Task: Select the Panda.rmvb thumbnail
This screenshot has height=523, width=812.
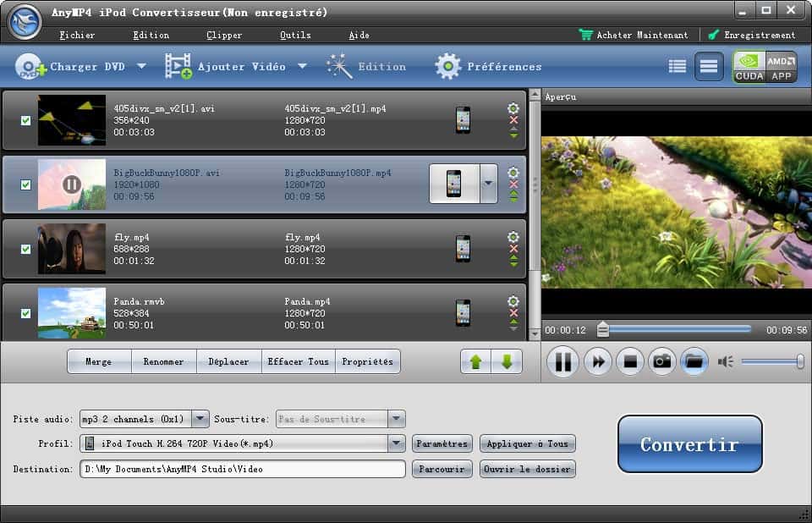Action: pyautogui.click(x=71, y=312)
